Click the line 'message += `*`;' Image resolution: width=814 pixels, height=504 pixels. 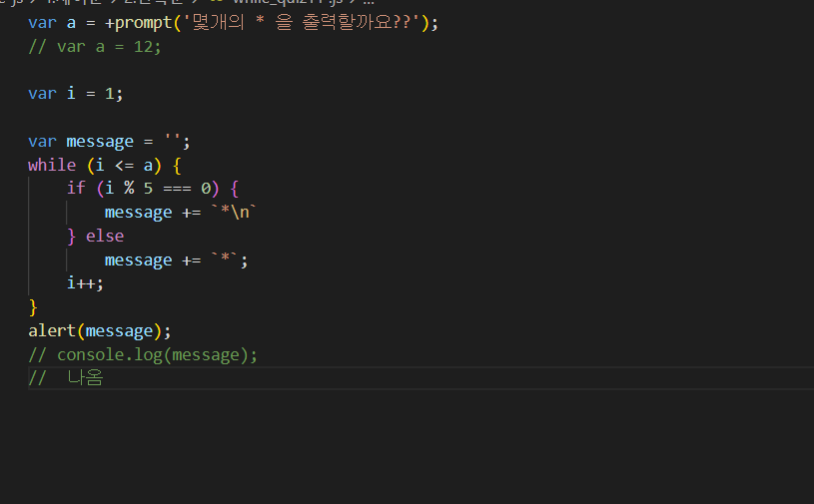177,259
